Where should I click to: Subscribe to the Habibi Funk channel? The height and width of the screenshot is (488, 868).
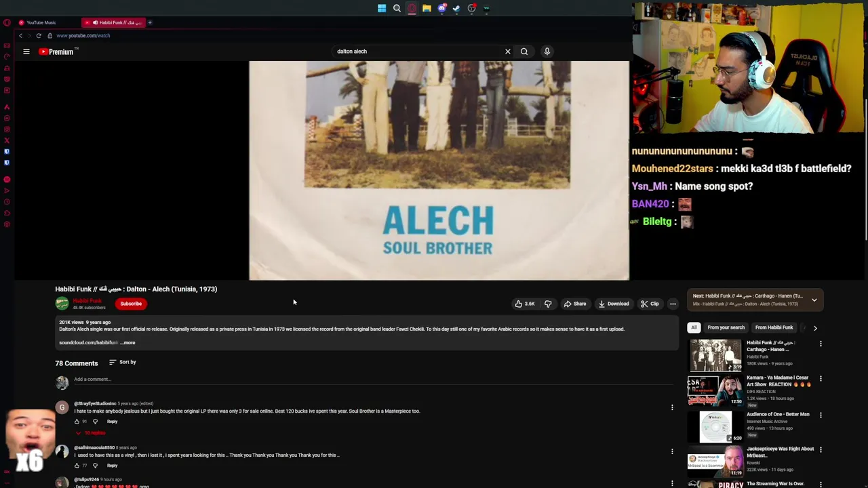(131, 304)
